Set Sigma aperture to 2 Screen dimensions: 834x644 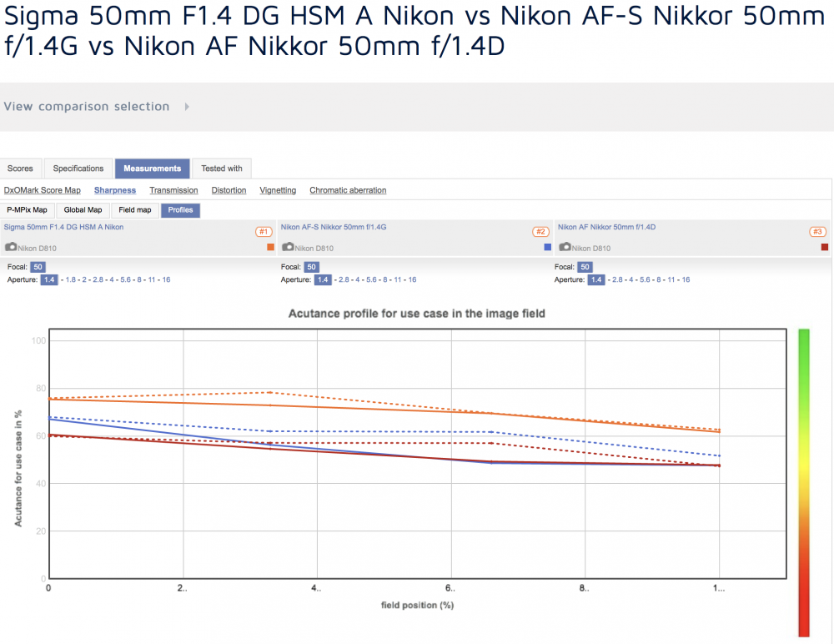[84, 279]
